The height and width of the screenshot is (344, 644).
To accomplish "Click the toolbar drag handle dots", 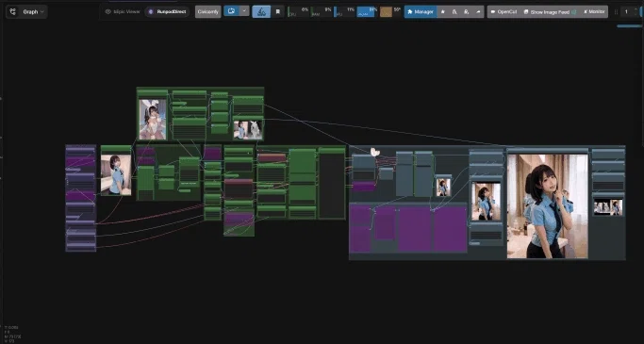I will (616, 12).
